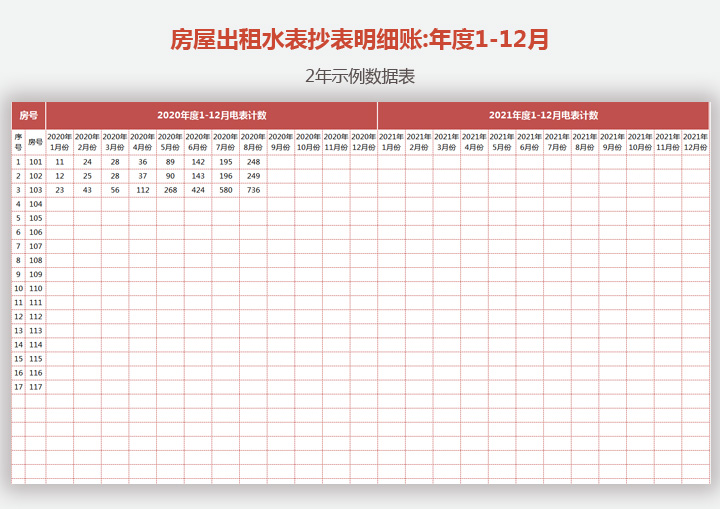This screenshot has height=509, width=720.
Task: Click room number cell 106
Action: 35,232
